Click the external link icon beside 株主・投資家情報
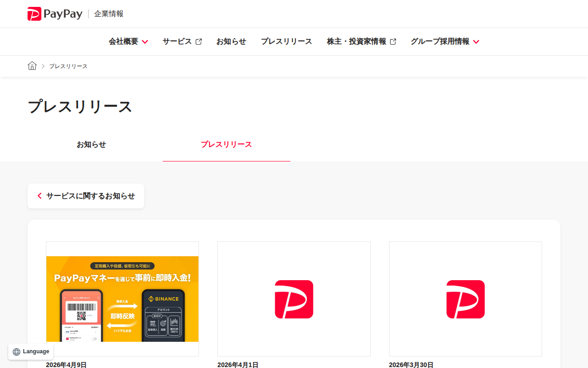Viewport: 588px width, 368px height. click(393, 42)
